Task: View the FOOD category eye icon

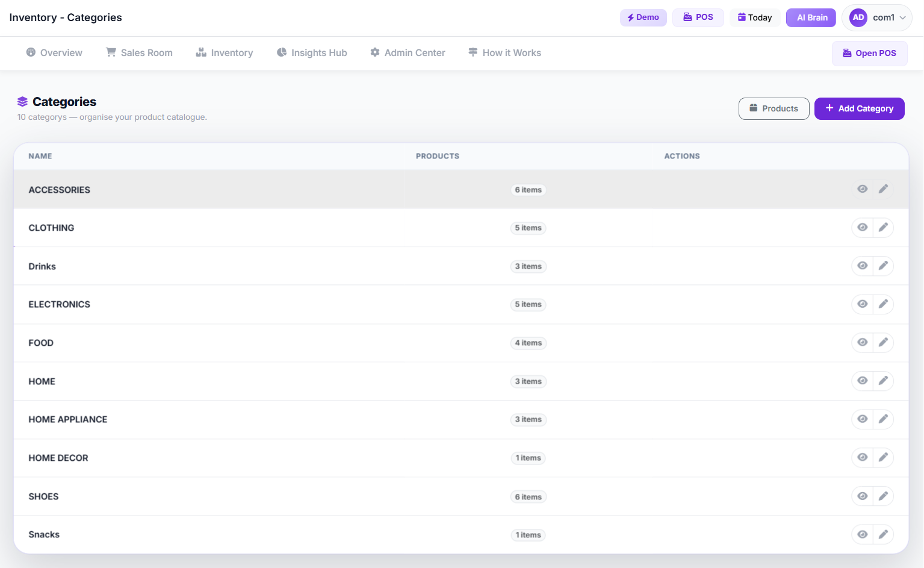Action: [863, 342]
